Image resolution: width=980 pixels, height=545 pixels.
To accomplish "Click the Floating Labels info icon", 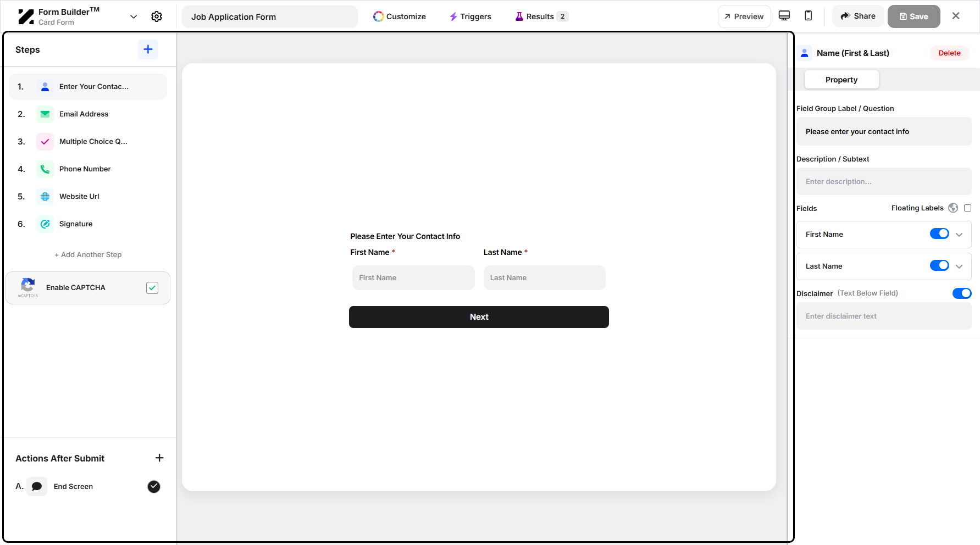I will pos(953,208).
